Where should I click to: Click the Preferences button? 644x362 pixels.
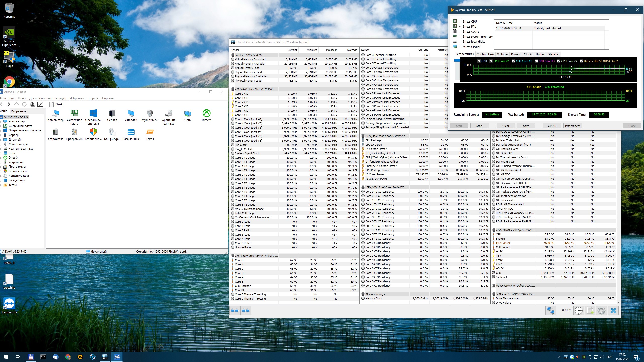[572, 126]
